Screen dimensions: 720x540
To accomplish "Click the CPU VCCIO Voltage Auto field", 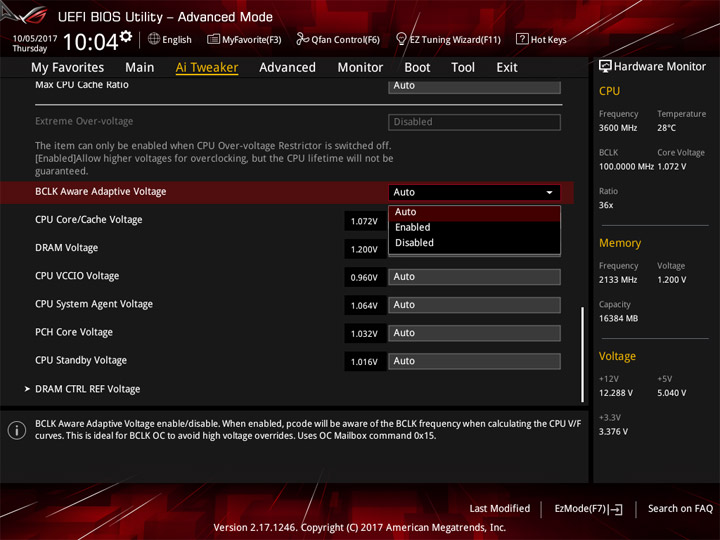I will tap(474, 277).
